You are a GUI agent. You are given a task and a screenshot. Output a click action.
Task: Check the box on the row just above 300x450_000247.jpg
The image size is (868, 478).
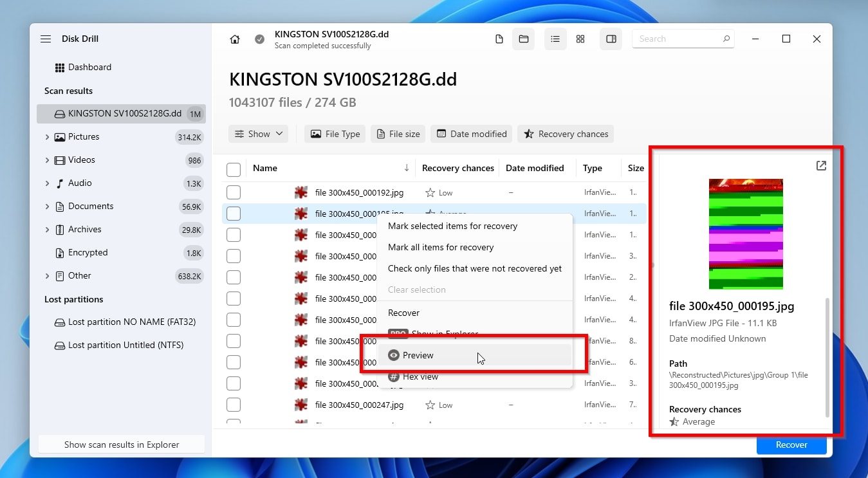tap(234, 383)
